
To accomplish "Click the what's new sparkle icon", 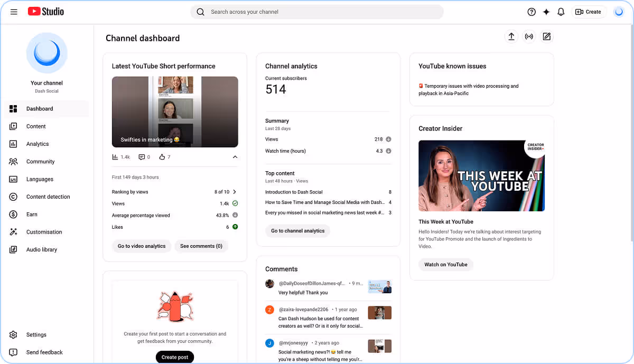I will (x=546, y=11).
